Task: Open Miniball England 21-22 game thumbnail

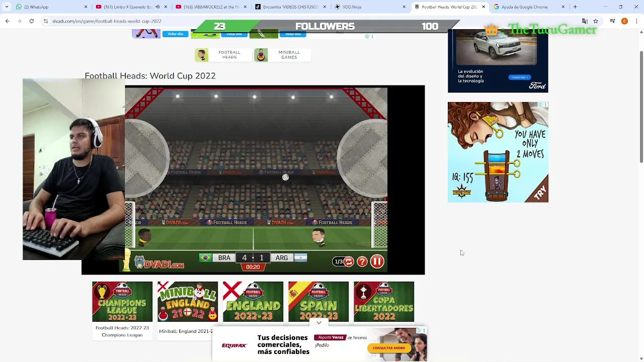Action: pyautogui.click(x=188, y=302)
